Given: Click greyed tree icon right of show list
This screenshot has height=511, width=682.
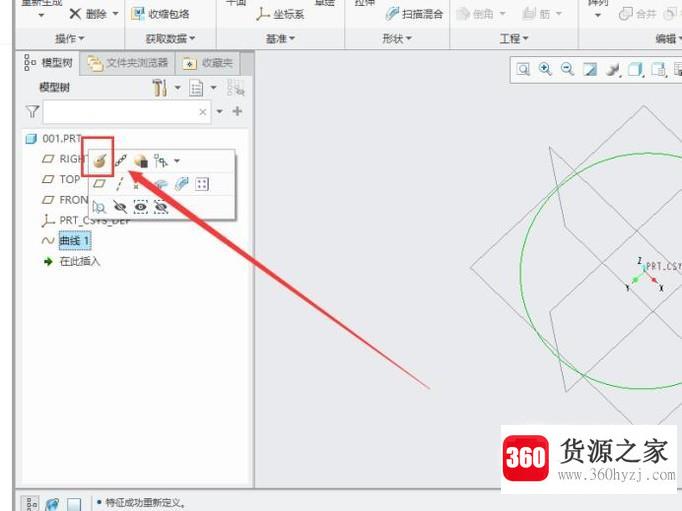Looking at the screenshot, I should (x=235, y=88).
